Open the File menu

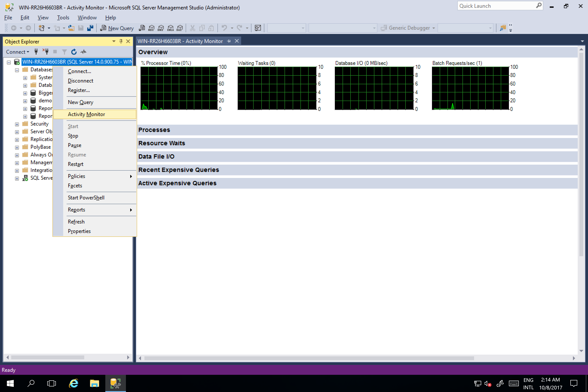8,17
